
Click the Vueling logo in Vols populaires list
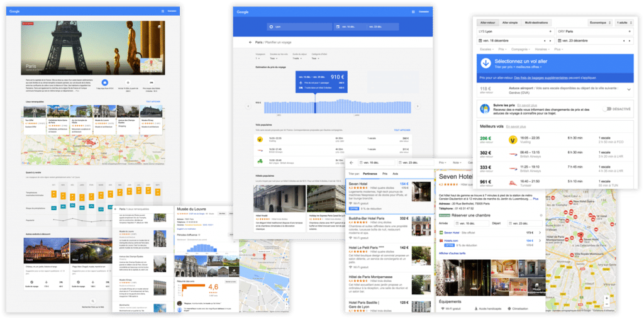pos(260,139)
